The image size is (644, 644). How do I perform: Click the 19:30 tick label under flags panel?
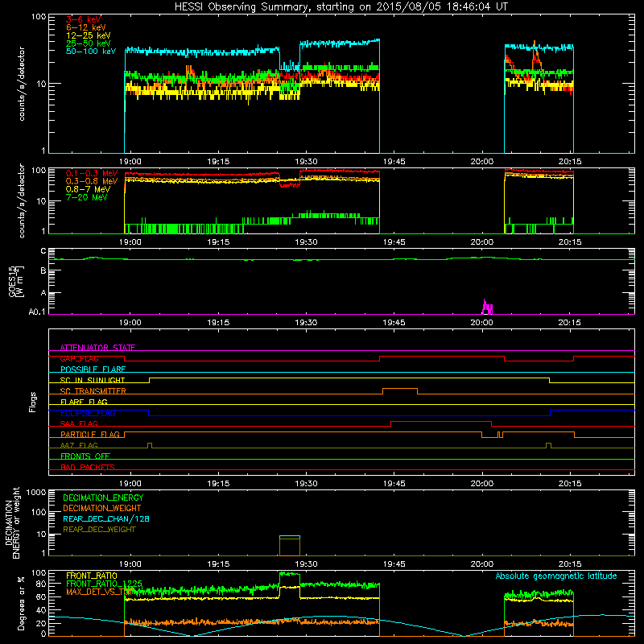pos(306,484)
